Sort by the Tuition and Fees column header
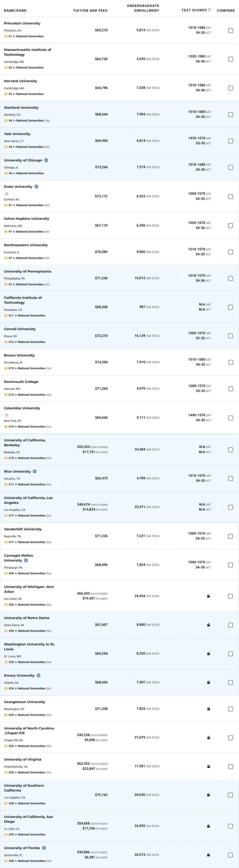The height and width of the screenshot is (868, 239). [90, 10]
